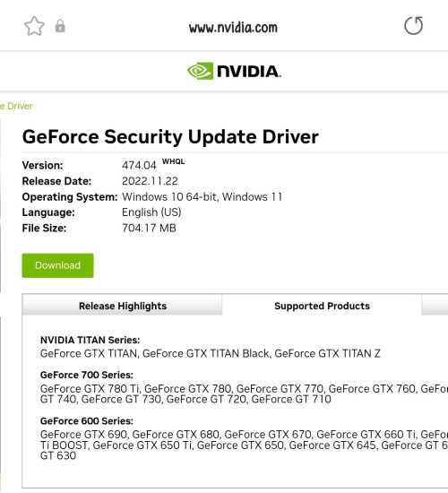Viewport: 448px width, 493px height.
Task: Click the green Download button
Action: point(58,265)
